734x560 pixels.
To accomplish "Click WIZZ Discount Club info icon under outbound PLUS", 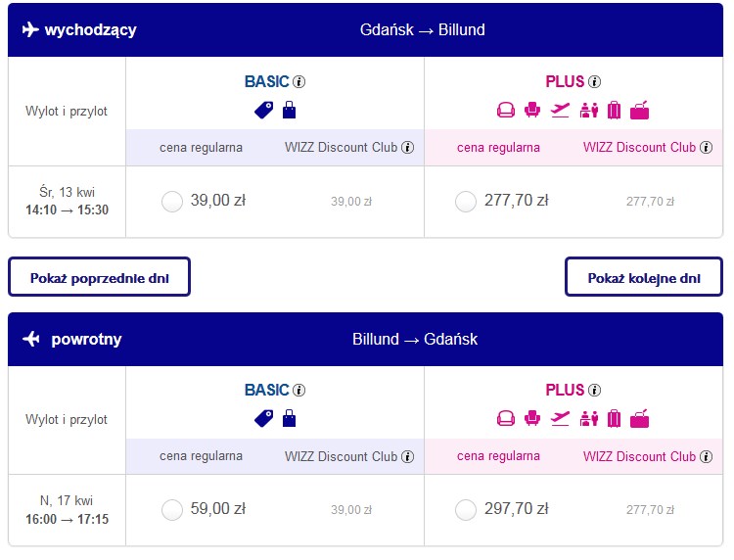I will 706,148.
